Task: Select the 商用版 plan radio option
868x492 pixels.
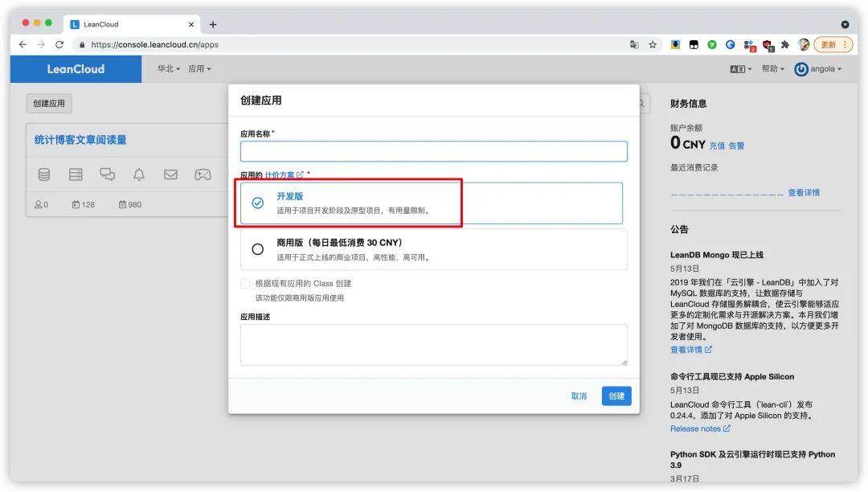Action: click(x=257, y=249)
